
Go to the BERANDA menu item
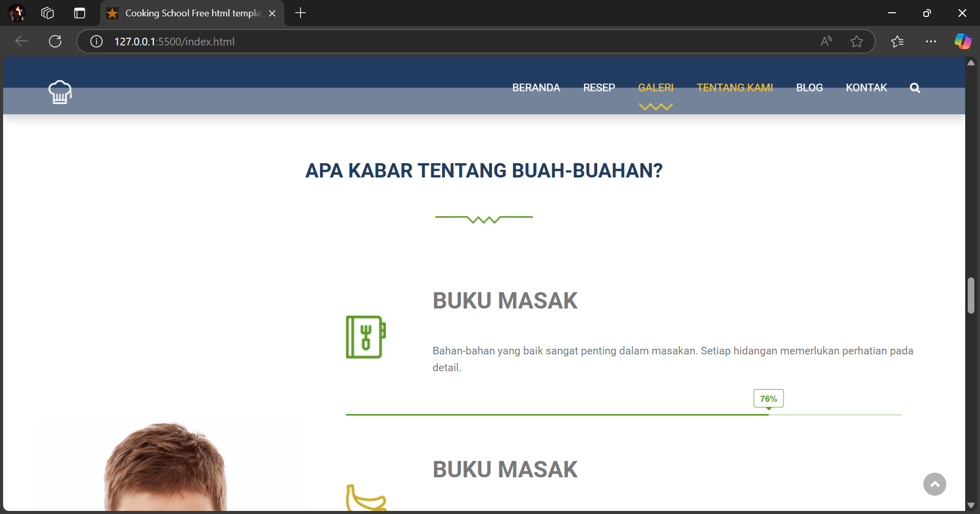(x=536, y=88)
